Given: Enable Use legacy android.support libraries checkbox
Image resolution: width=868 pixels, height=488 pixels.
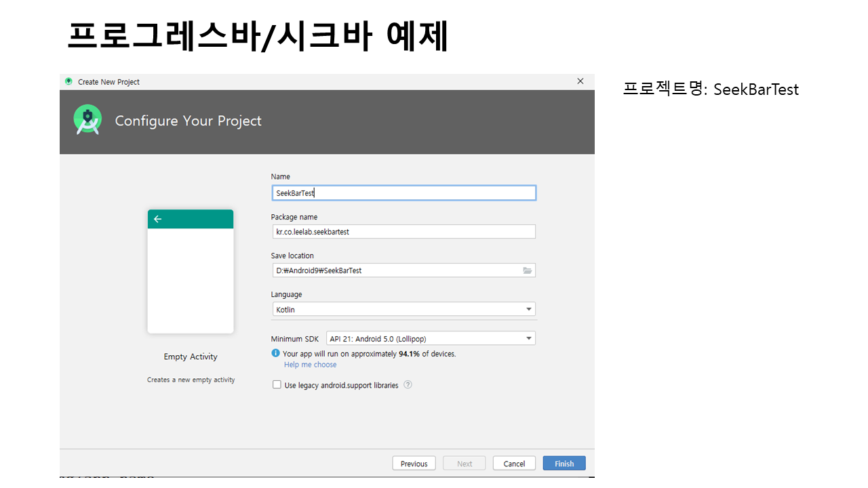Looking at the screenshot, I should click(277, 385).
